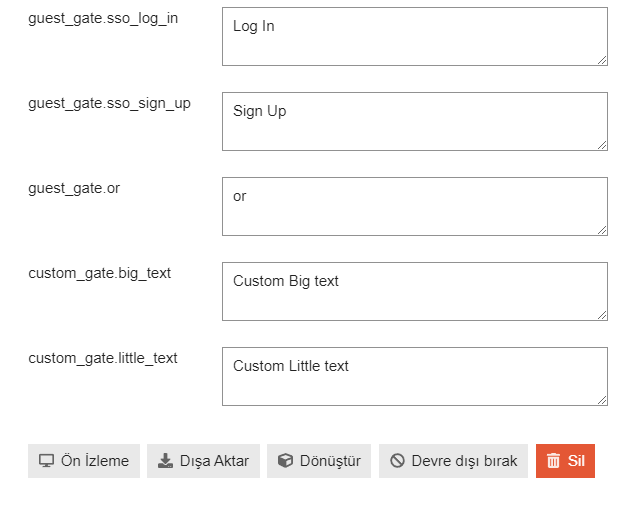The height and width of the screenshot is (513, 632).
Task: Focus the guest_gate.sso_log_in text field
Action: coord(415,37)
